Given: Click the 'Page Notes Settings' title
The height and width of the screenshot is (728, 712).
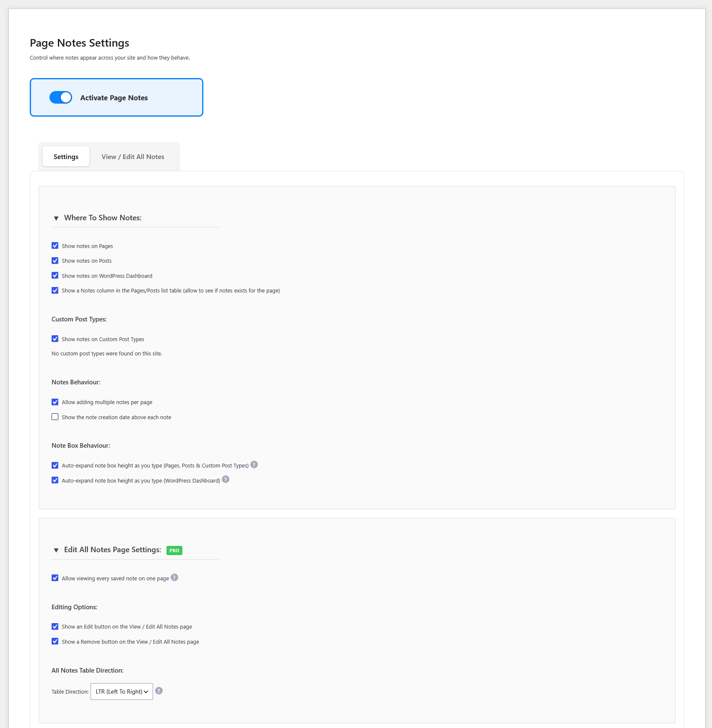Looking at the screenshot, I should point(80,43).
